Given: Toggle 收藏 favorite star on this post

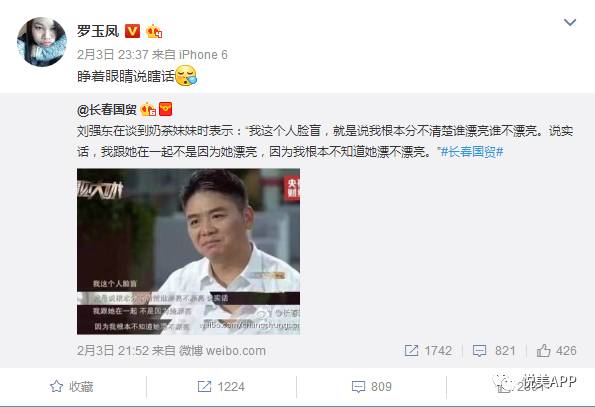Looking at the screenshot, I should pos(72,387).
